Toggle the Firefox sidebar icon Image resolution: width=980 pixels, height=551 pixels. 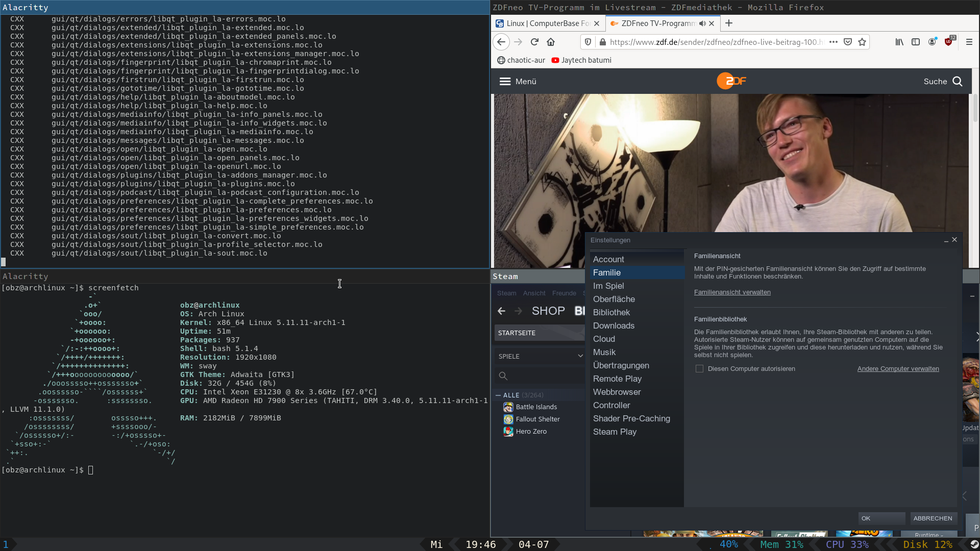[916, 42]
